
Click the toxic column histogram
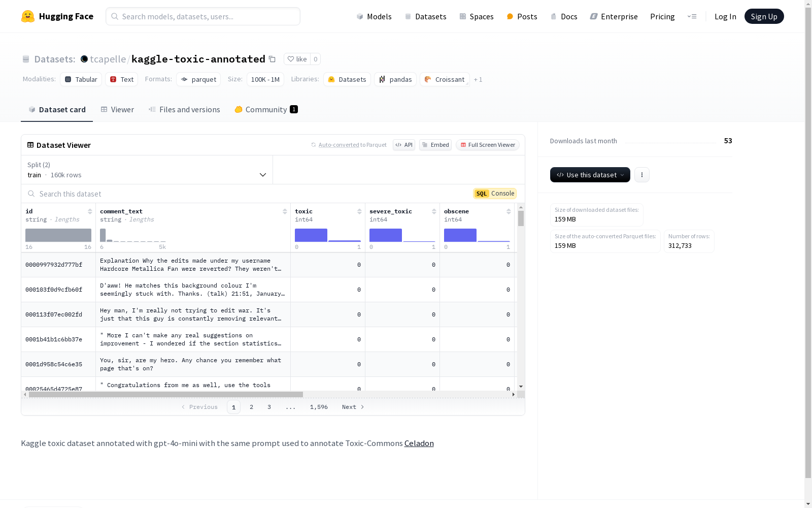pos(328,235)
